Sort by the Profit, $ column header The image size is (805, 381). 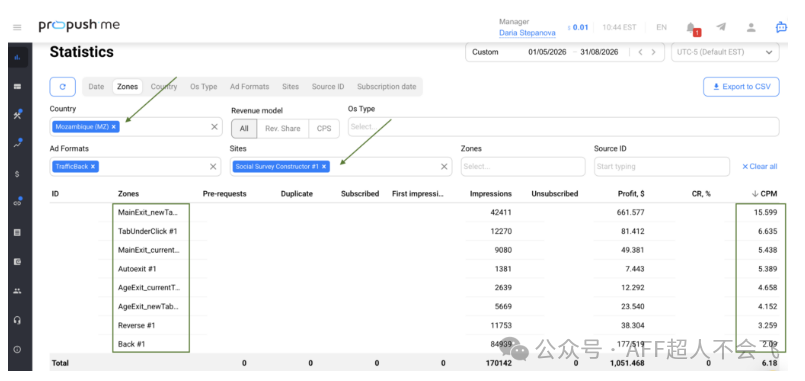[x=631, y=194]
